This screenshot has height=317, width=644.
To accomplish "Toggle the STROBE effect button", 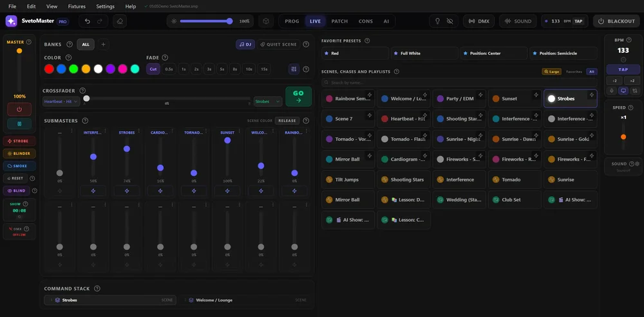I will point(19,141).
